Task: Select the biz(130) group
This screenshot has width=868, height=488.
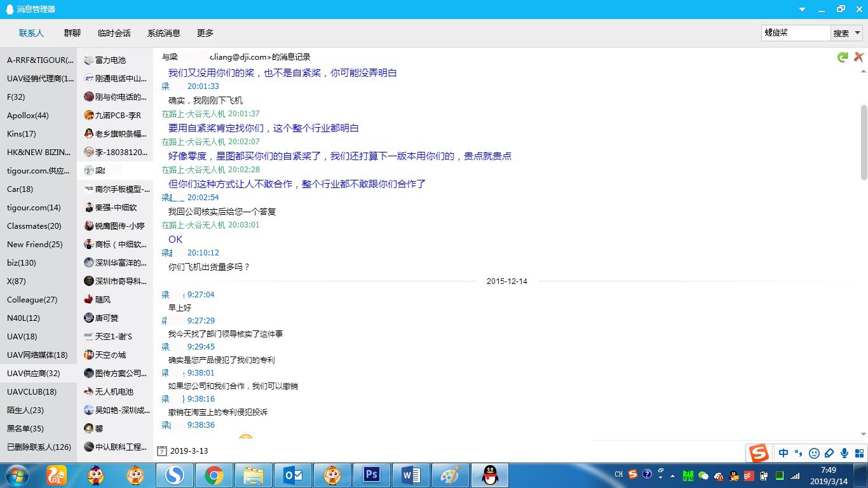Action: (38, 262)
